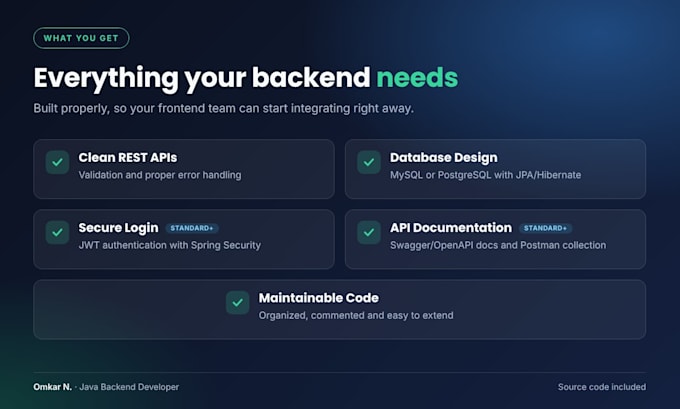Screen dimensions: 680x409
Task: Click 'Swagger/OpenAPI docs and Postman collection' text
Action: pos(498,245)
